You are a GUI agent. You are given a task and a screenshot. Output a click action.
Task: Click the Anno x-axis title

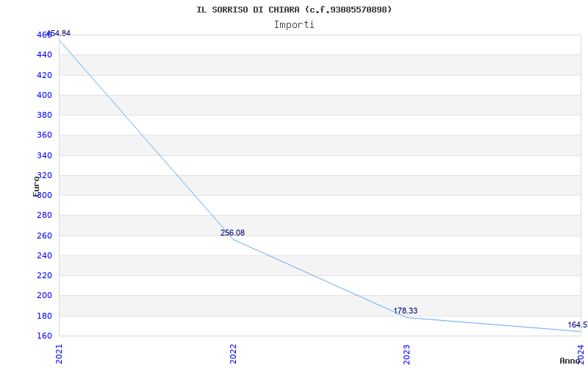[570, 361]
